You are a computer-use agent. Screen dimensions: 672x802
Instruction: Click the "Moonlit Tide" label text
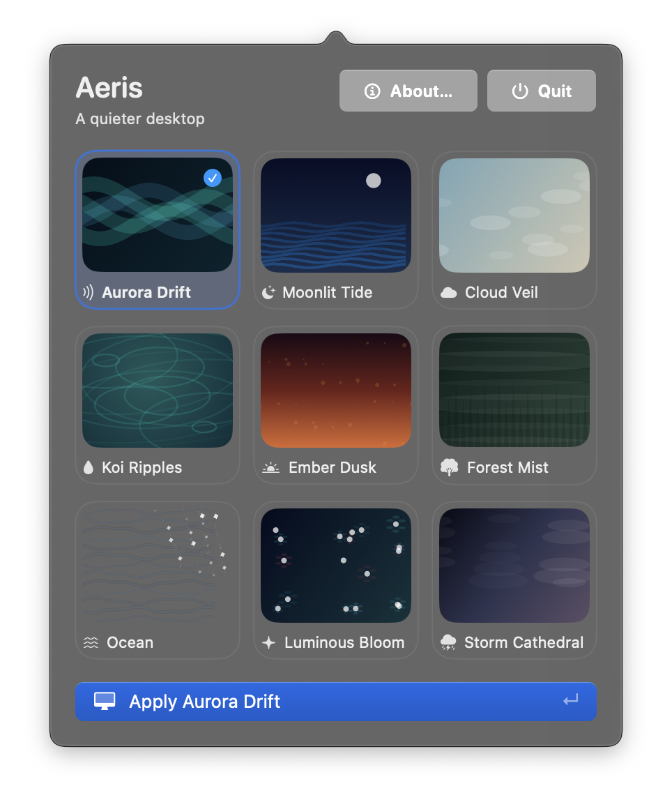coord(328,292)
